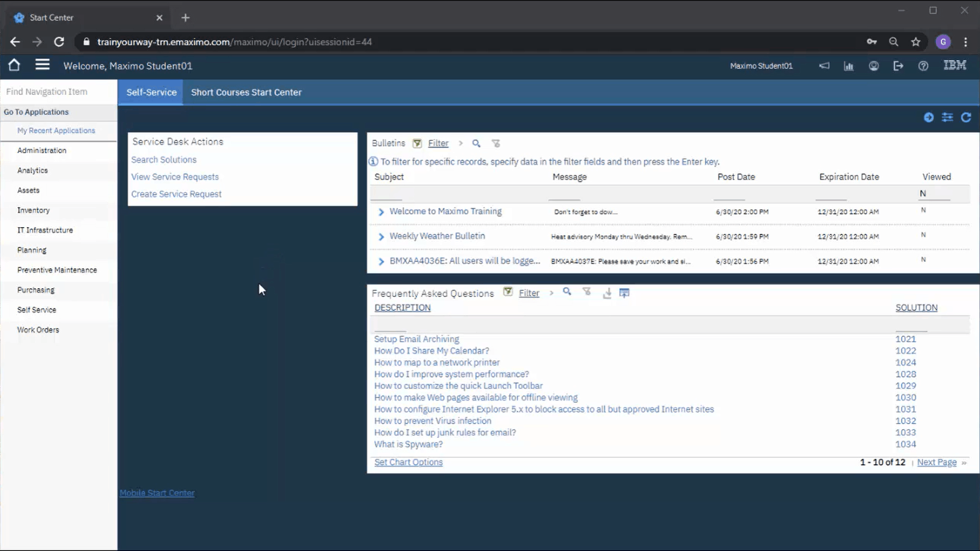Expand the Weekly Weather Bulletin entry
980x551 pixels.
(x=381, y=236)
